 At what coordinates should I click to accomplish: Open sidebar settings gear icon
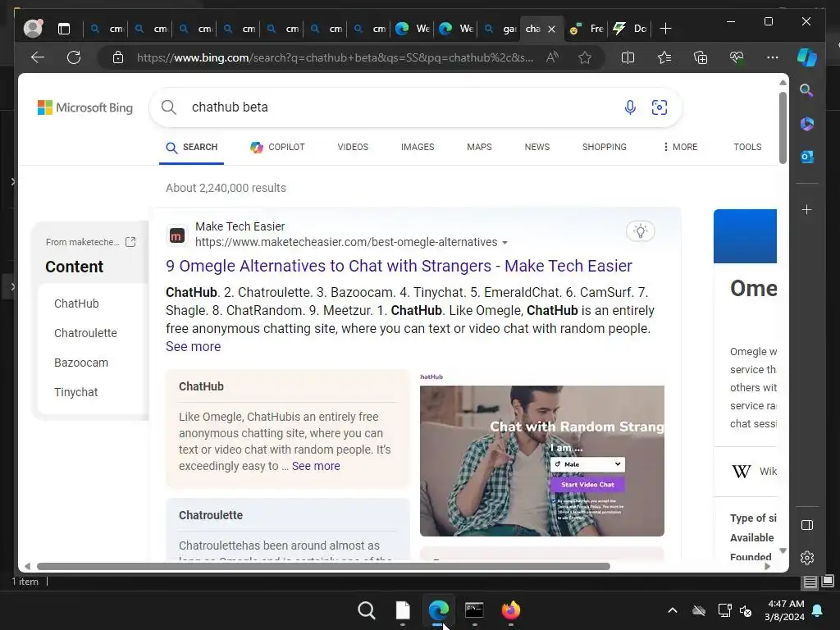pyautogui.click(x=807, y=558)
